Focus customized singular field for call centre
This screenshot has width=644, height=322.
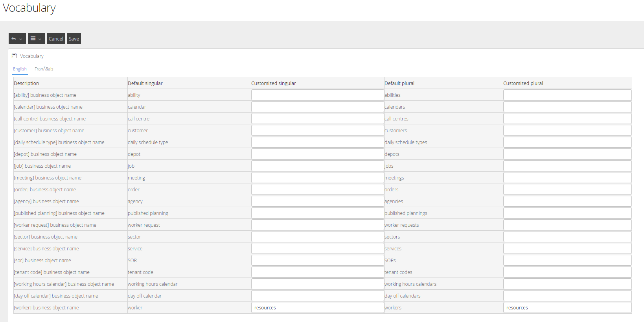pos(318,118)
